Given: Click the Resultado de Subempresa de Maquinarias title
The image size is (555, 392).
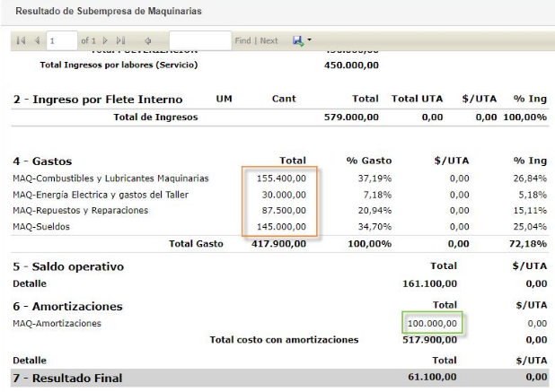Looking at the screenshot, I should pyautogui.click(x=109, y=11).
